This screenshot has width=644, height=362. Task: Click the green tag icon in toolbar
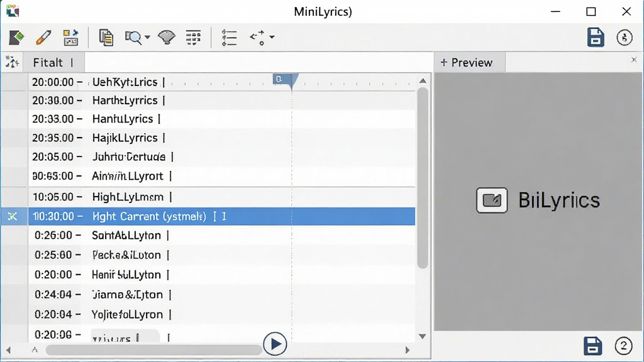(x=16, y=37)
